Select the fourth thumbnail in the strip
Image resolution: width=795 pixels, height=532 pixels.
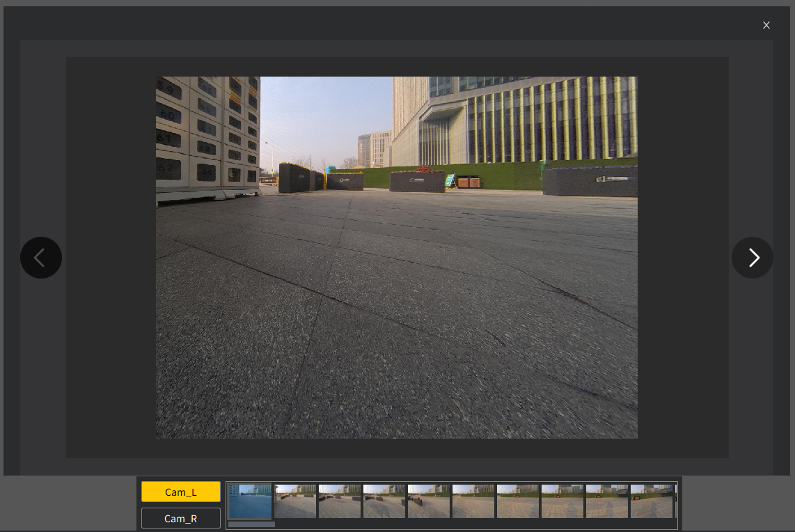coord(384,501)
